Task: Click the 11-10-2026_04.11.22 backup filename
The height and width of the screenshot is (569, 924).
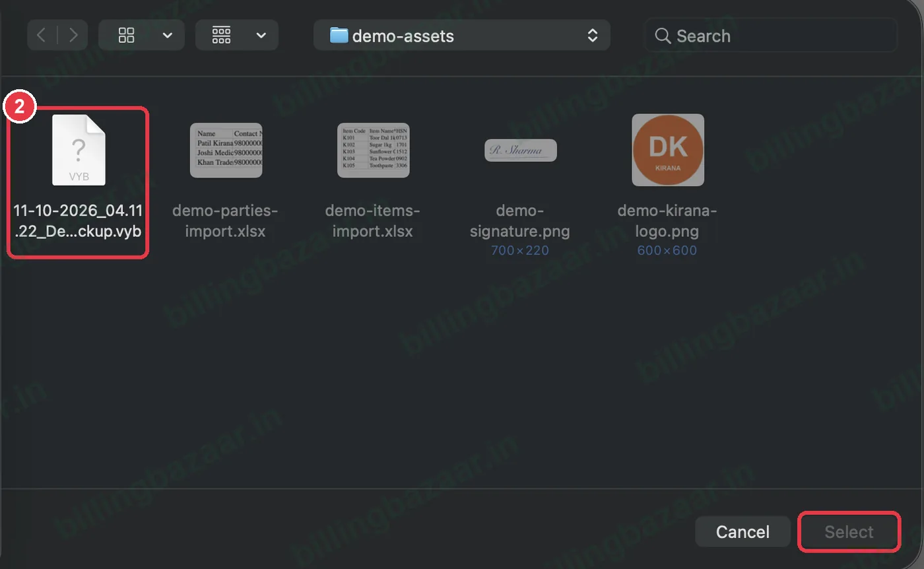Action: (x=78, y=221)
